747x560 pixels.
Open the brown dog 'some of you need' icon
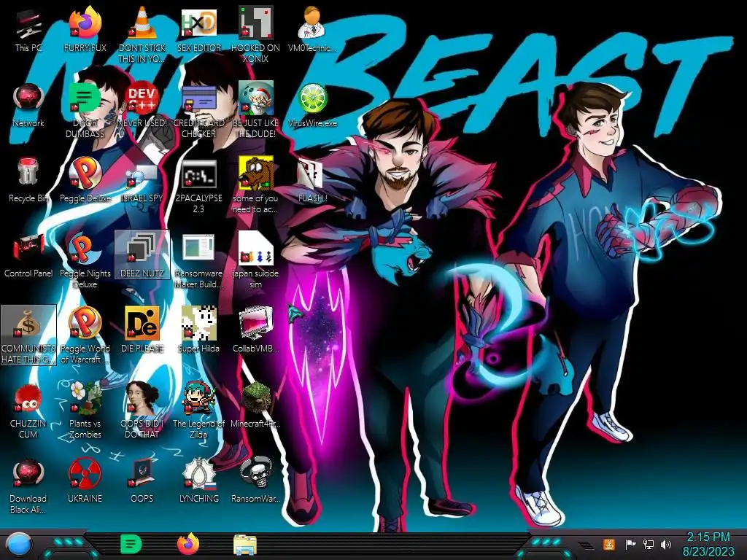pyautogui.click(x=255, y=184)
